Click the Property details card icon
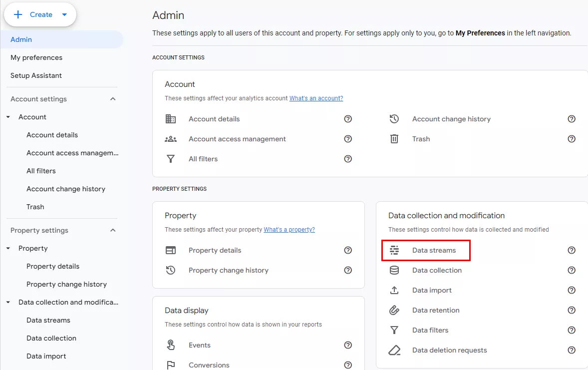 pos(171,250)
